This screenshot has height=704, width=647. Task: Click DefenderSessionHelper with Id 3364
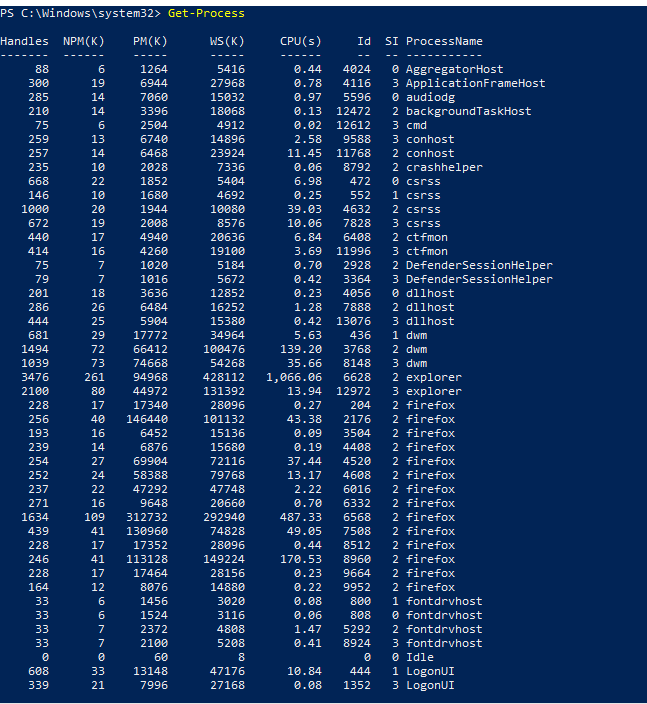pos(479,279)
